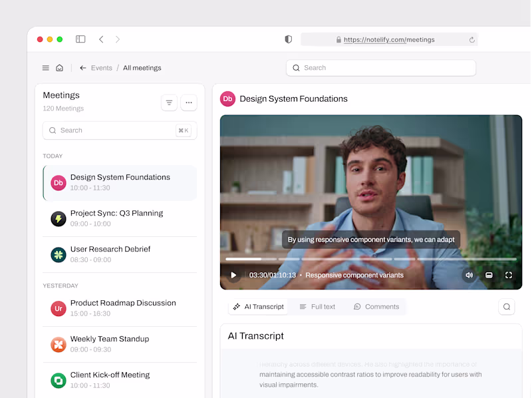Click the hamburger menu icon in the top bar
The height and width of the screenshot is (398, 532).
[x=45, y=67]
